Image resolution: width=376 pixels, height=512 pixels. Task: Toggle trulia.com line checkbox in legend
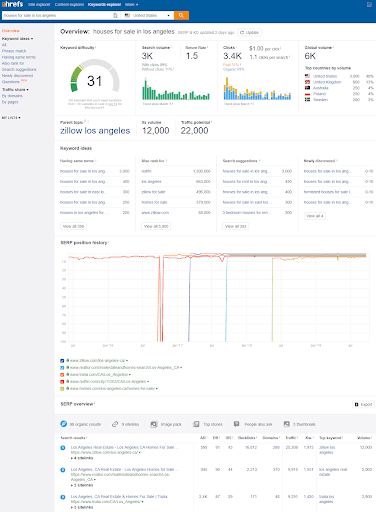point(62,375)
